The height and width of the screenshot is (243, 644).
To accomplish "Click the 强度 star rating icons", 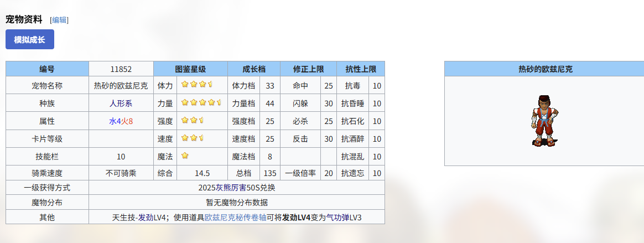I will (x=193, y=120).
